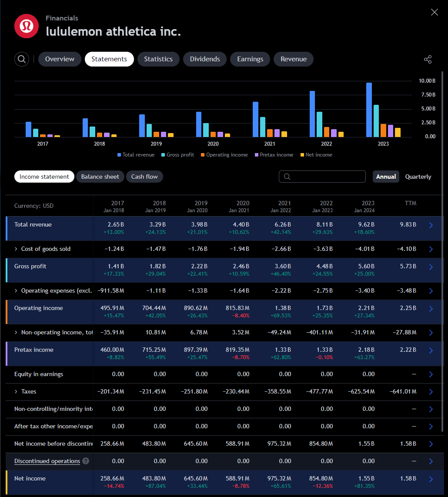The height and width of the screenshot is (497, 448).
Task: Switch to Balance sheet
Action: [x=100, y=177]
